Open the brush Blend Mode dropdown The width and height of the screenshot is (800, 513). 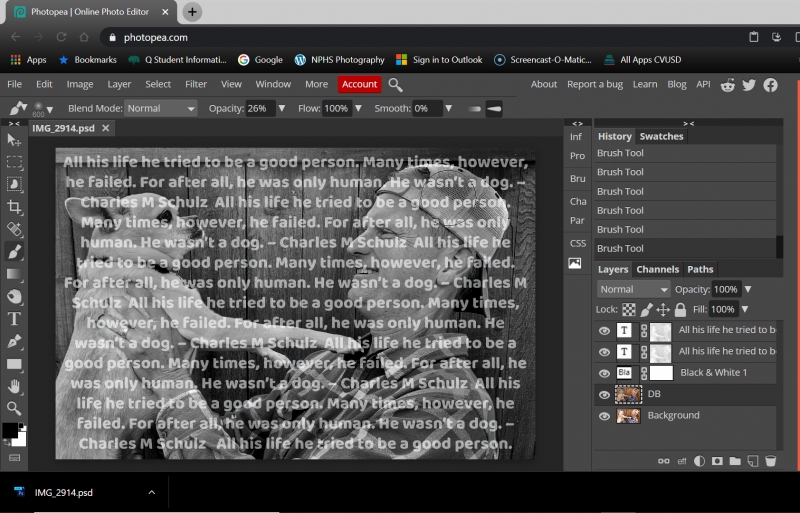[160, 108]
